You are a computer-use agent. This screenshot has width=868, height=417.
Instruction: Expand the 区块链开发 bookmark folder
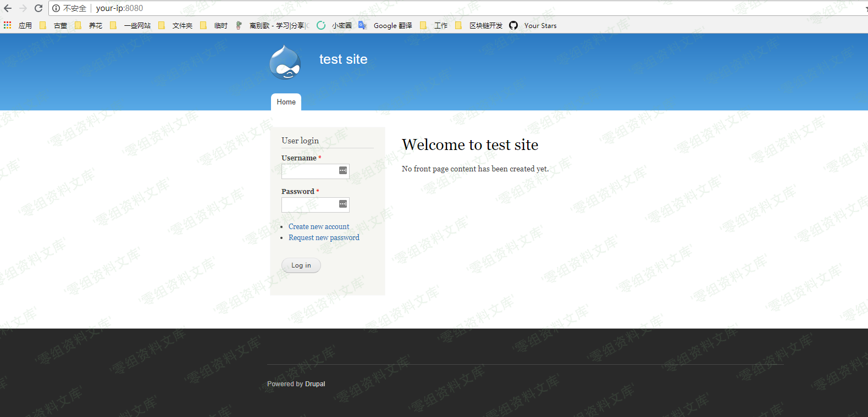pos(479,25)
